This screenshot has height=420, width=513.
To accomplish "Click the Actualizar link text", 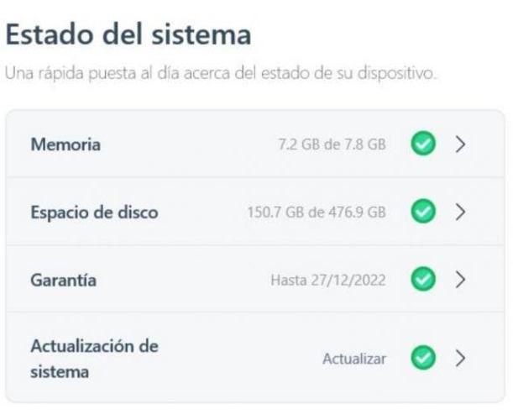I will 354,359.
